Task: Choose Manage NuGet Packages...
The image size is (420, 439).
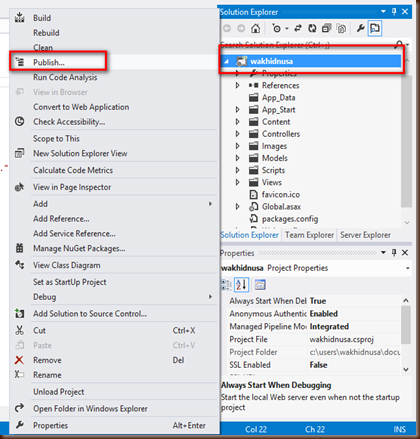Action: 114,248
